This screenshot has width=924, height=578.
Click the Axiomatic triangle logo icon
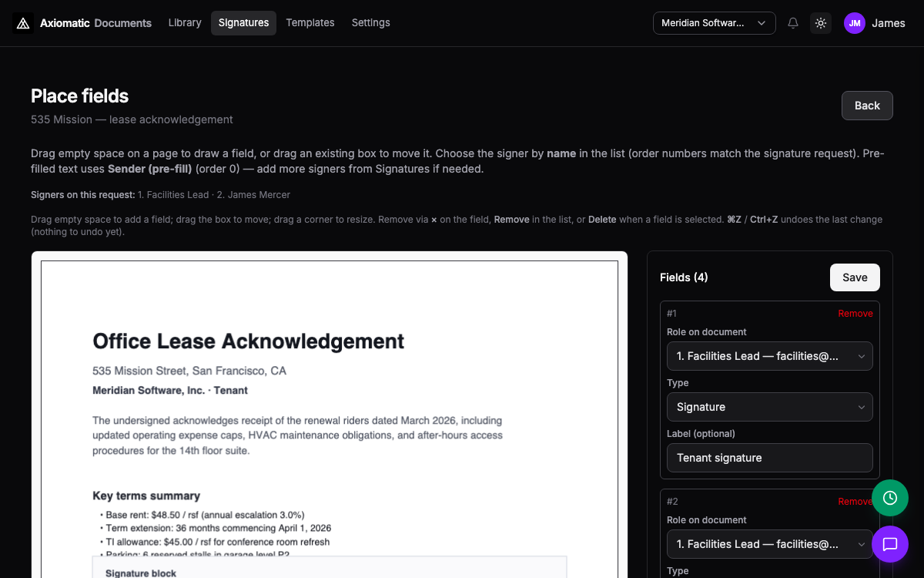tap(23, 23)
